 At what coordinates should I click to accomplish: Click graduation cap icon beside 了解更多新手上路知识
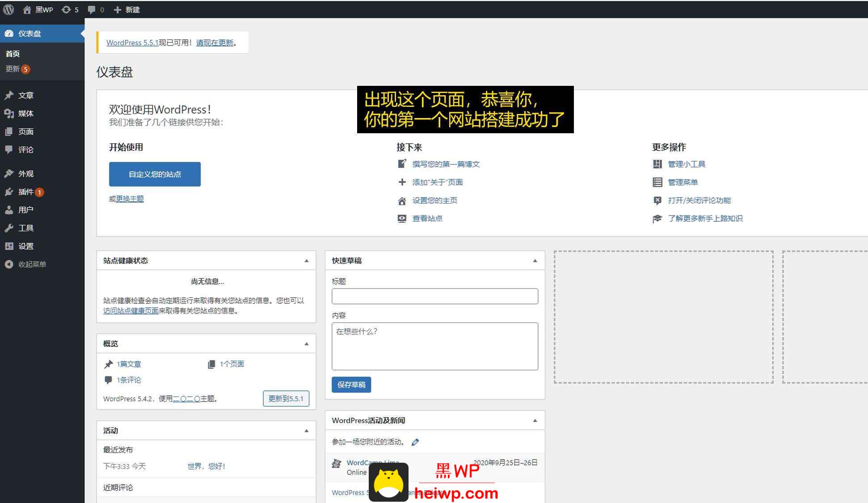(x=657, y=219)
